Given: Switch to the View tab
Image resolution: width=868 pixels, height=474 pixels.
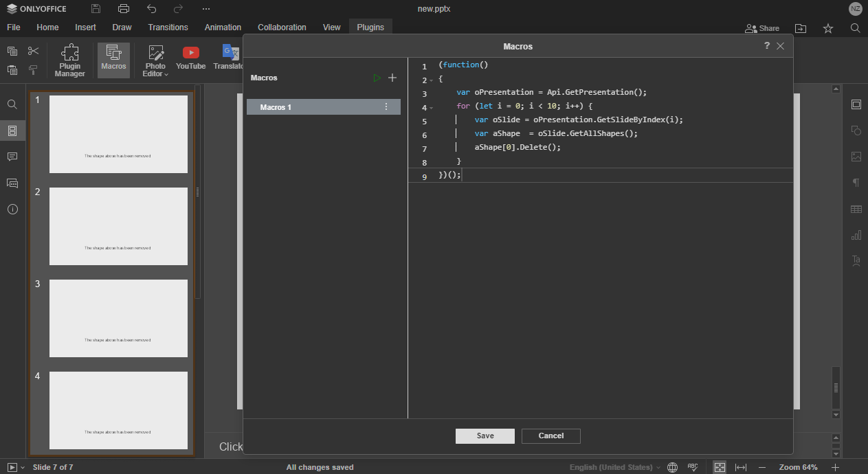Looking at the screenshot, I should [x=332, y=27].
